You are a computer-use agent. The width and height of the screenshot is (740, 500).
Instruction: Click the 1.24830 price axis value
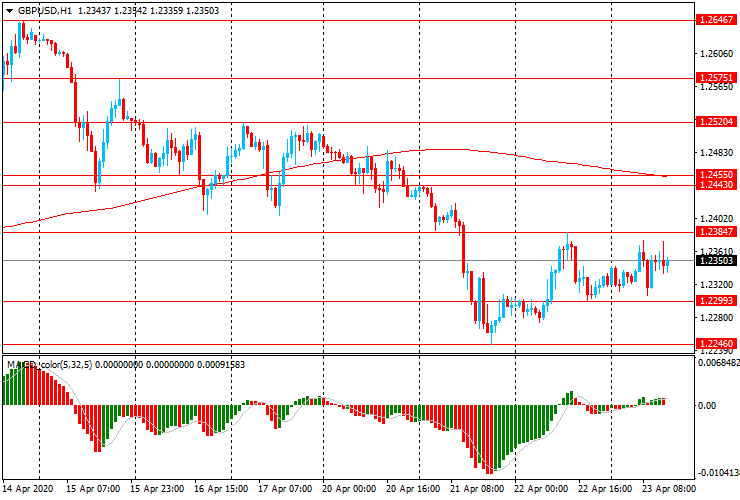pyautogui.click(x=716, y=153)
